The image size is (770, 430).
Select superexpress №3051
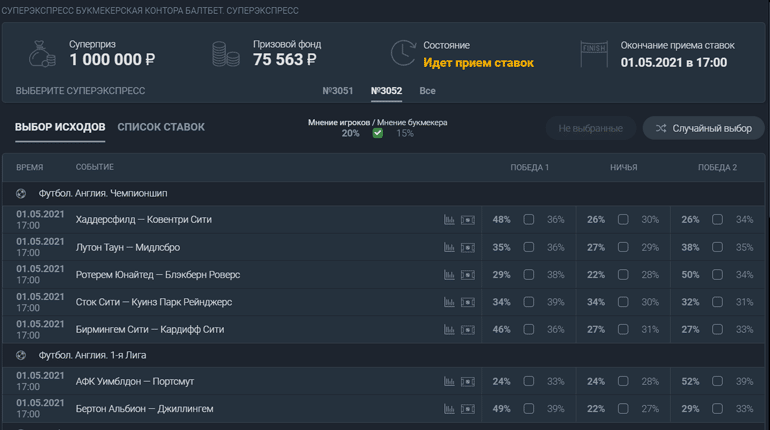[337, 91]
